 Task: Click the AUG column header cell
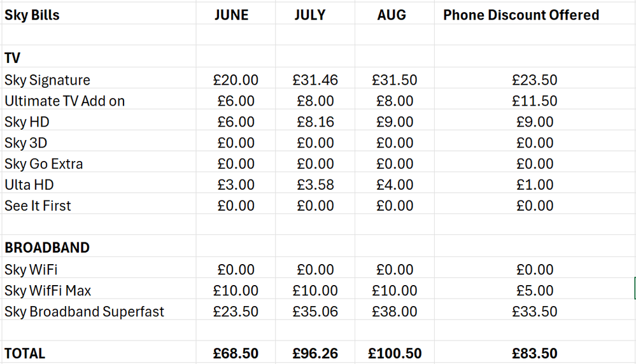(395, 15)
